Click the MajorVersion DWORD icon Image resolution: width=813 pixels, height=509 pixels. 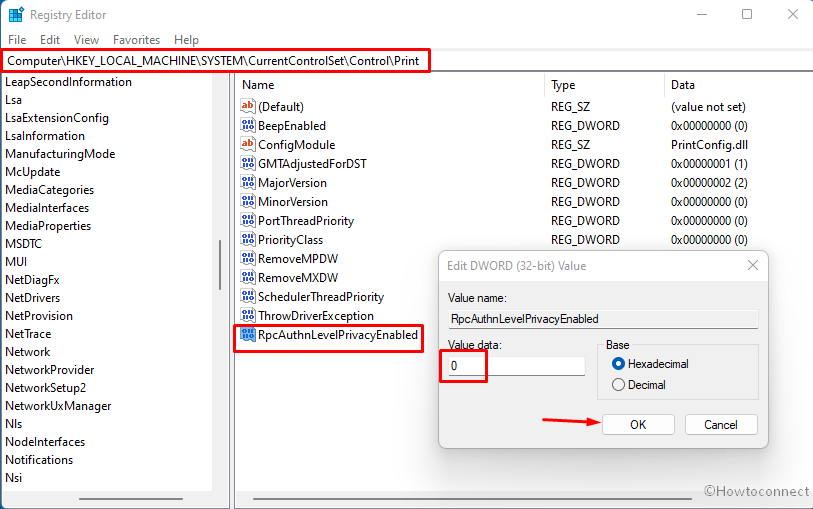click(248, 182)
